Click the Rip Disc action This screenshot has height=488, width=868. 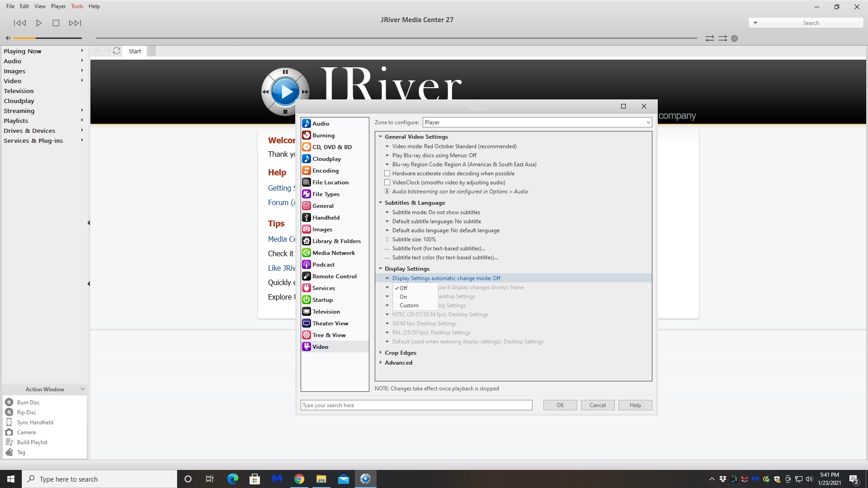coord(26,412)
